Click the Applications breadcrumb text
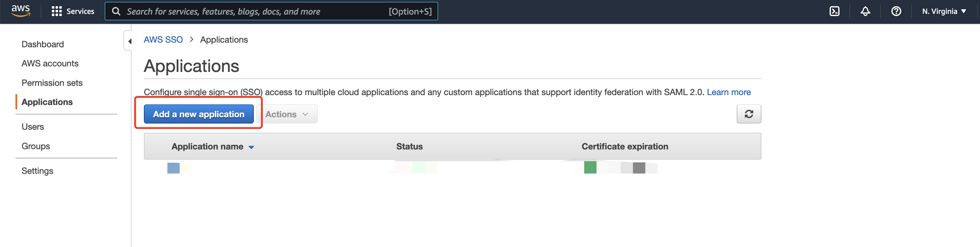980x247 pixels. coord(224,40)
